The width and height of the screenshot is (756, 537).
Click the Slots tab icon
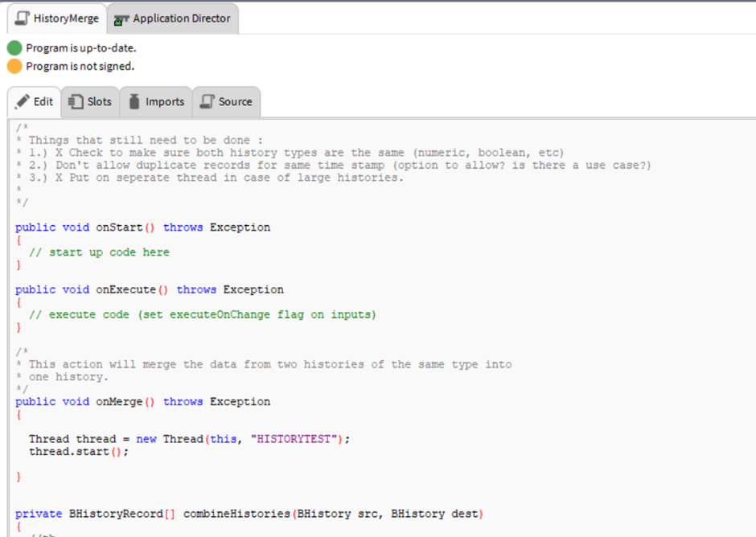[x=76, y=101]
